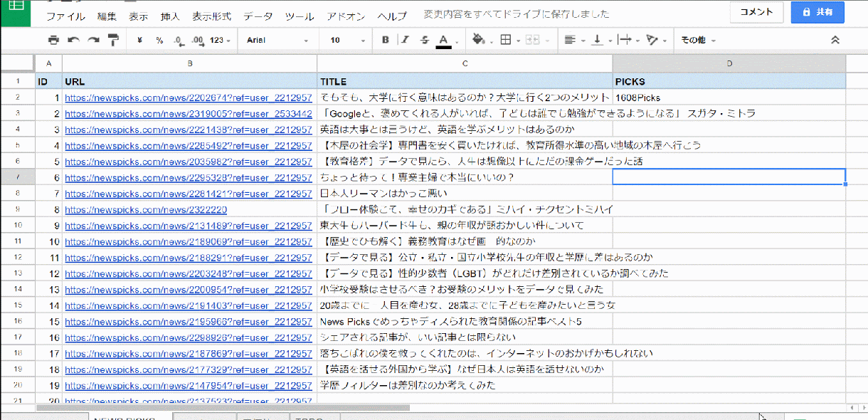
Task: Open link newspicks.com/news/2221438
Action: click(x=189, y=130)
